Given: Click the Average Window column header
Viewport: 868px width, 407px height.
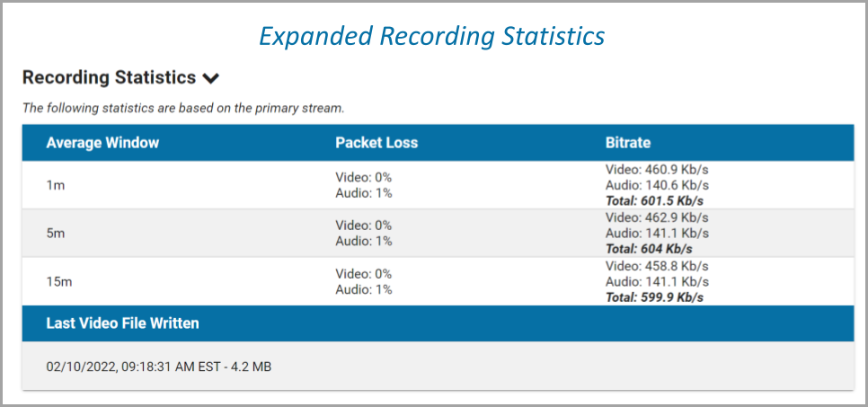Looking at the screenshot, I should click(x=102, y=143).
